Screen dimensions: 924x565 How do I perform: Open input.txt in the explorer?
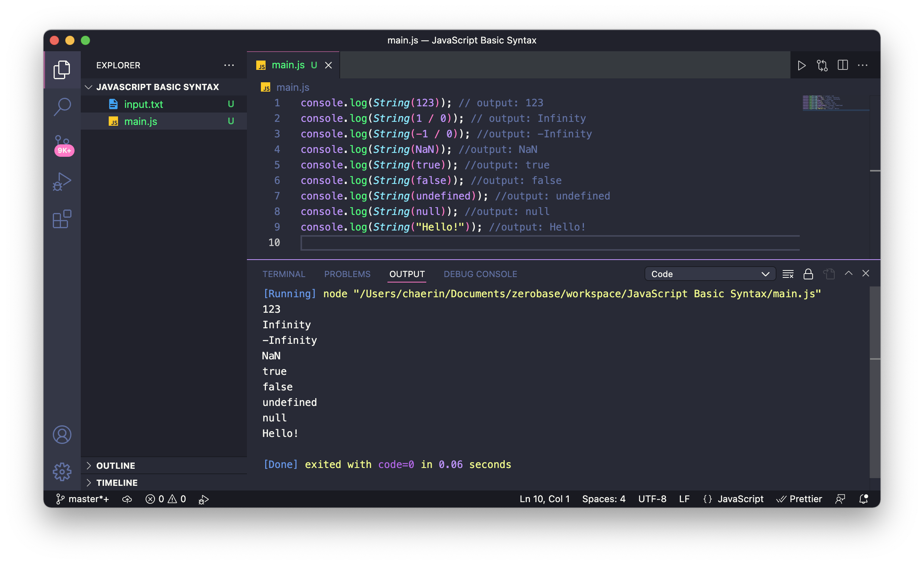143,104
